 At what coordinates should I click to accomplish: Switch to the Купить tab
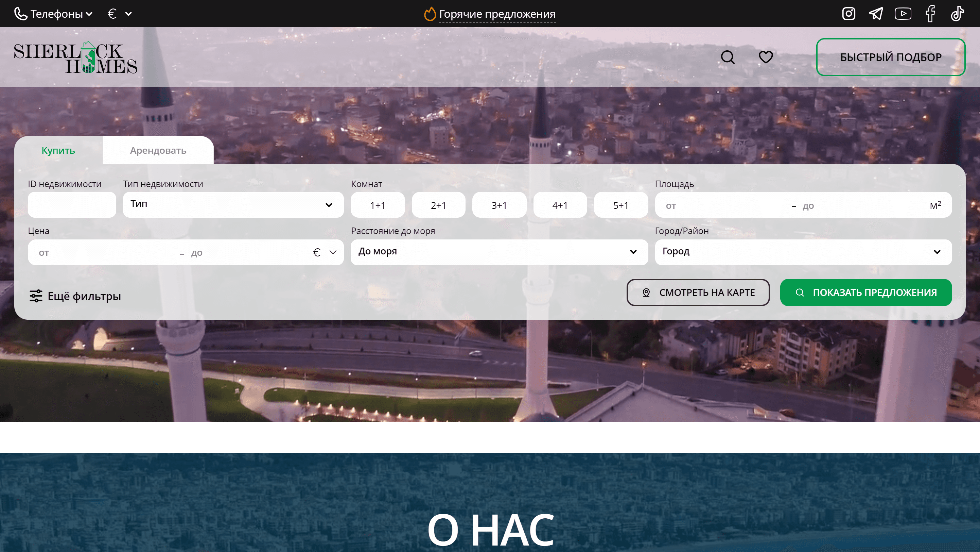tap(58, 150)
